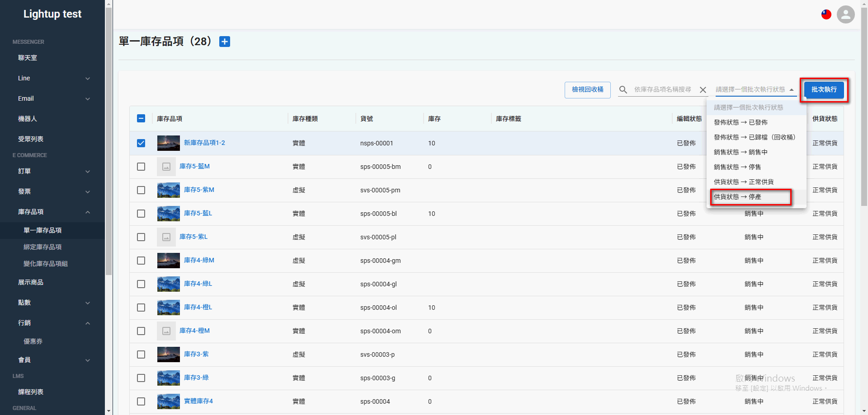Toggle the select-all header checkbox

pos(141,118)
